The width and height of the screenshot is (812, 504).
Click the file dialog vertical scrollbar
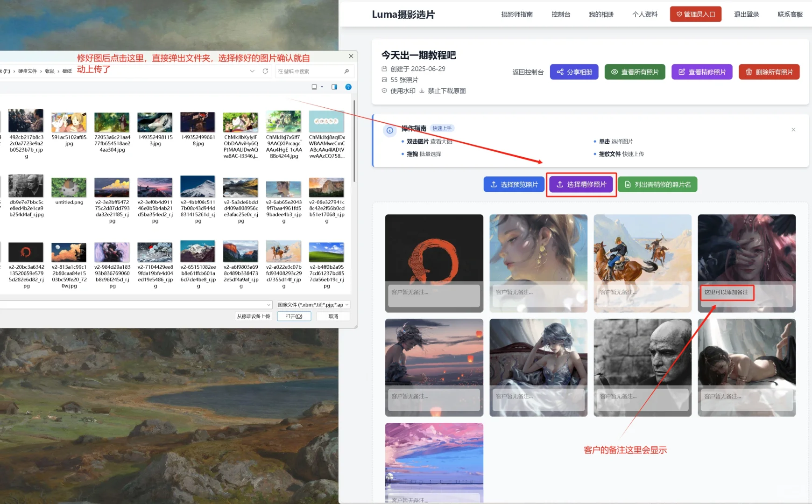[354, 141]
